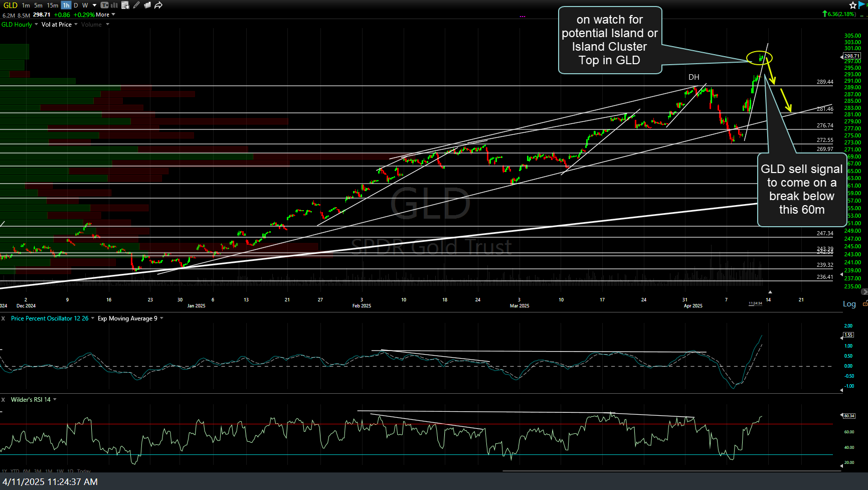Switch to the Daily (D) timeframe tab
Image resolution: width=868 pixels, height=490 pixels.
[75, 5]
